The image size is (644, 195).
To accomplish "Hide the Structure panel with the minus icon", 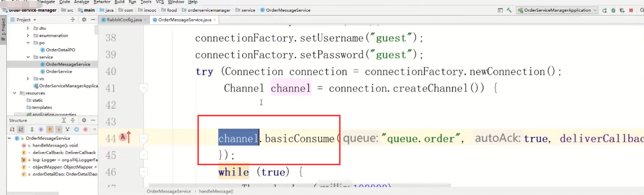I will (92, 120).
